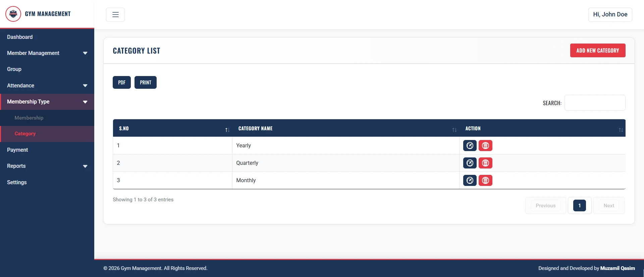Click 'Showing 1 to 3 of 3 entries' text
Viewport: 644px width, 277px height.
pyautogui.click(x=143, y=200)
